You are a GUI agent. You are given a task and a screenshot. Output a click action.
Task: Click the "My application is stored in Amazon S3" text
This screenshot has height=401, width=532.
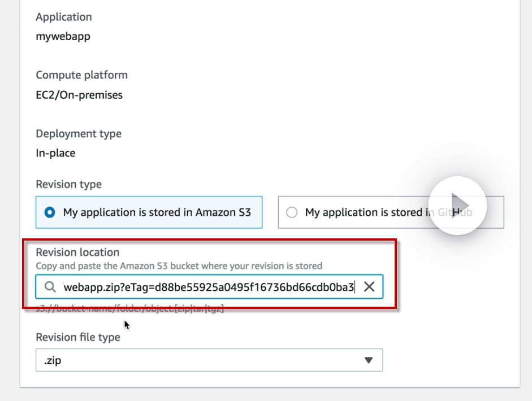[x=157, y=212]
